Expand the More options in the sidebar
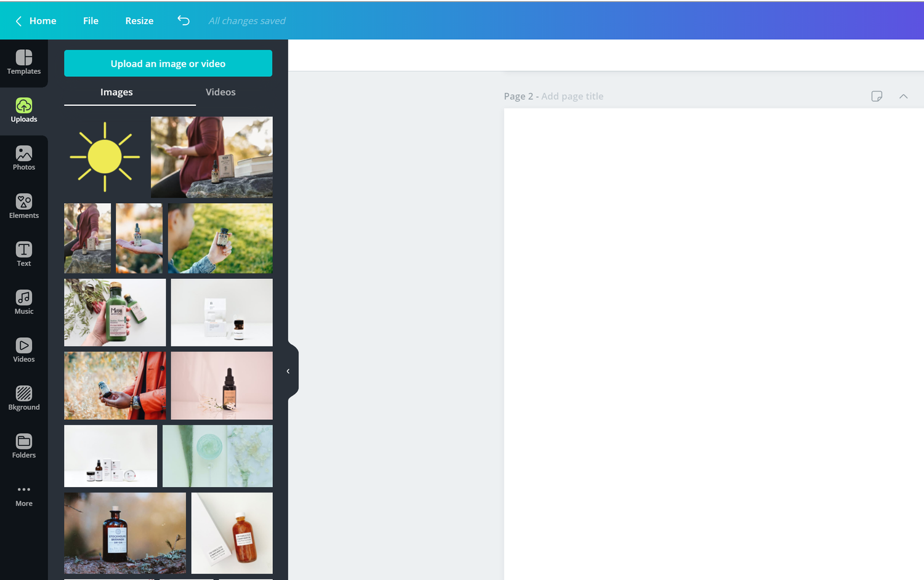The width and height of the screenshot is (924, 580). click(x=23, y=494)
